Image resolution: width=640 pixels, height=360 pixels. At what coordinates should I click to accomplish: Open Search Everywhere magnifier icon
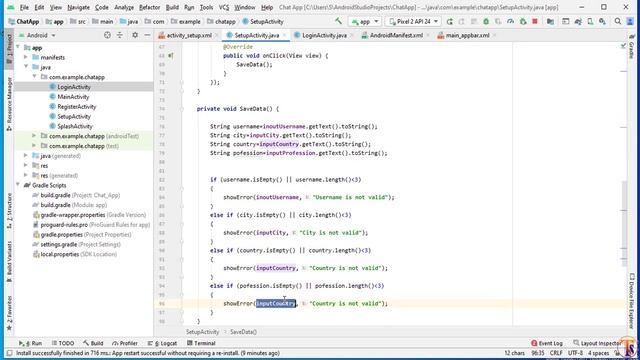(618, 22)
